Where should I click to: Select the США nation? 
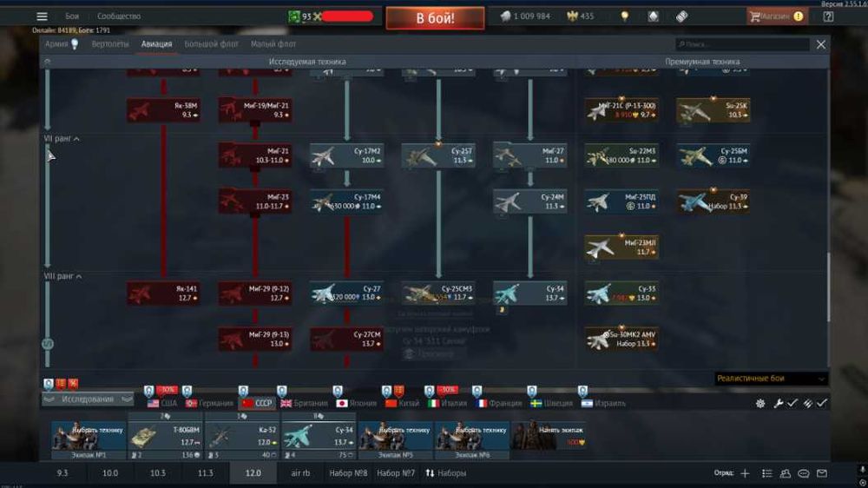(x=163, y=403)
